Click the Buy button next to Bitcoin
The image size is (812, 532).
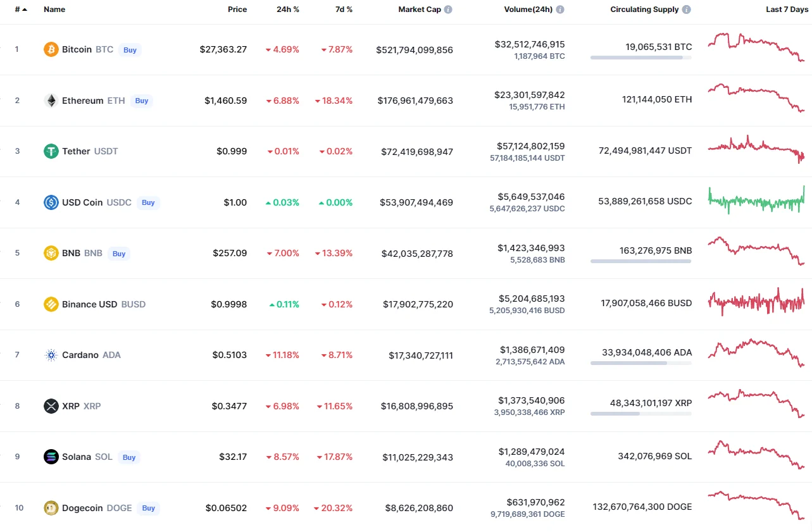(x=130, y=50)
